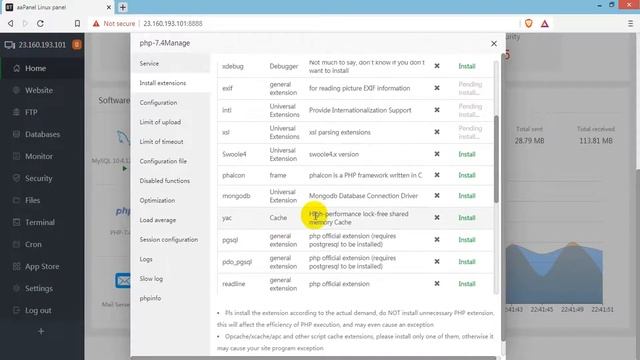Open a new browser tab
This screenshot has height=360, width=640.
pyautogui.click(x=122, y=7)
